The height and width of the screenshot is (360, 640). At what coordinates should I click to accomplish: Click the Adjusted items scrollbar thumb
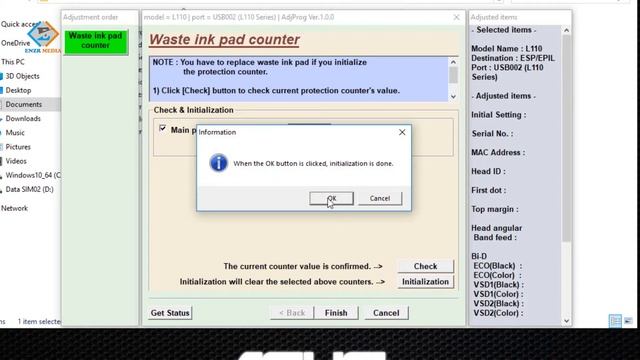tap(567, 138)
